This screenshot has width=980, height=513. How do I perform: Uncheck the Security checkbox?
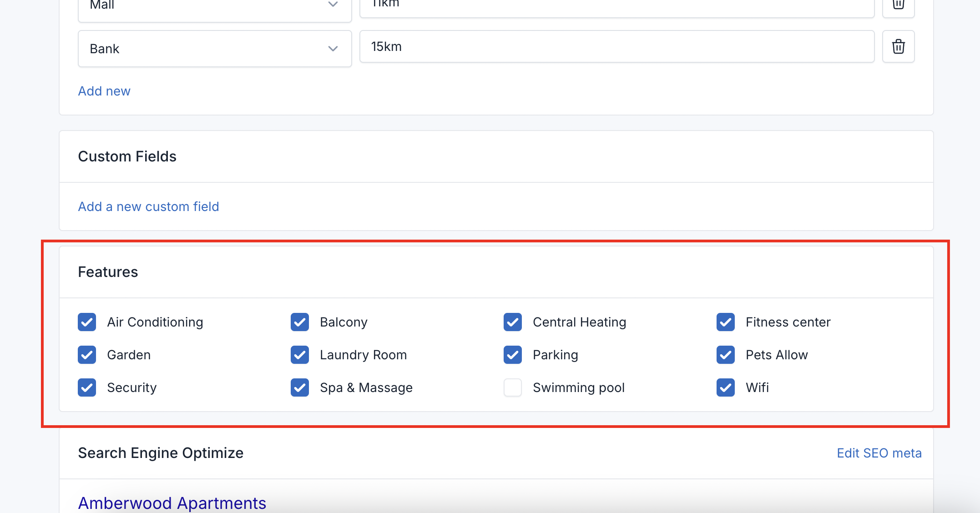coord(87,387)
